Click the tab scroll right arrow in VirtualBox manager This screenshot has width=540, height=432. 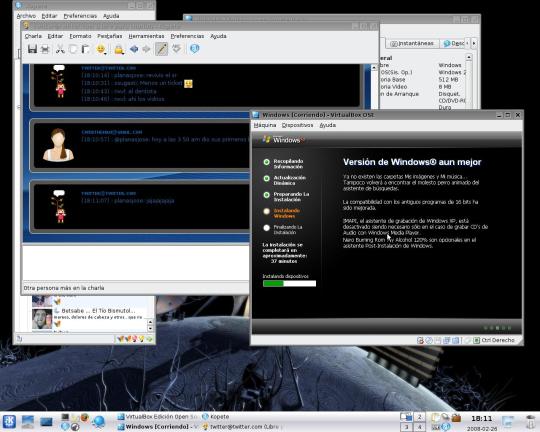(474, 43)
